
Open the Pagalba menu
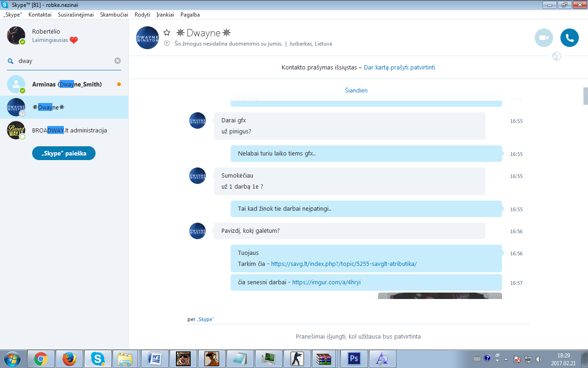(190, 15)
